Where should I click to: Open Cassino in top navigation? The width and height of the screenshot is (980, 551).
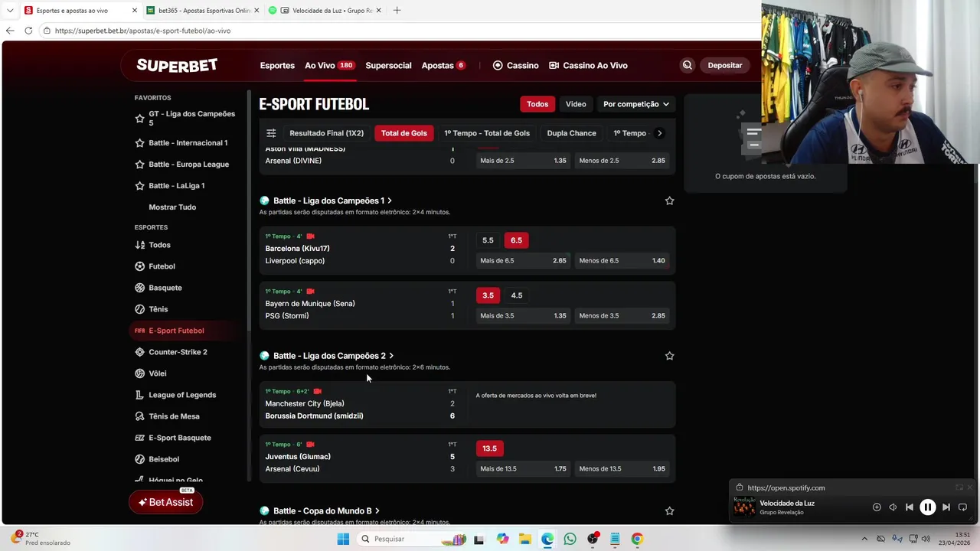[516, 65]
